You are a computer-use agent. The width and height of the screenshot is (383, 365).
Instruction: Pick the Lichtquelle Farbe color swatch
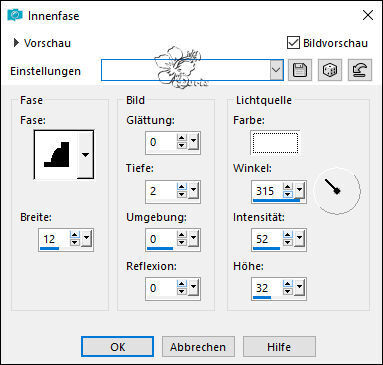pos(275,143)
